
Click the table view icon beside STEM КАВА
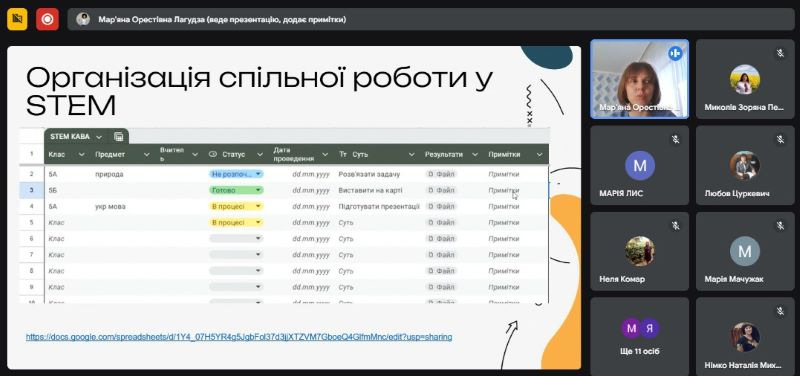pyautogui.click(x=118, y=136)
